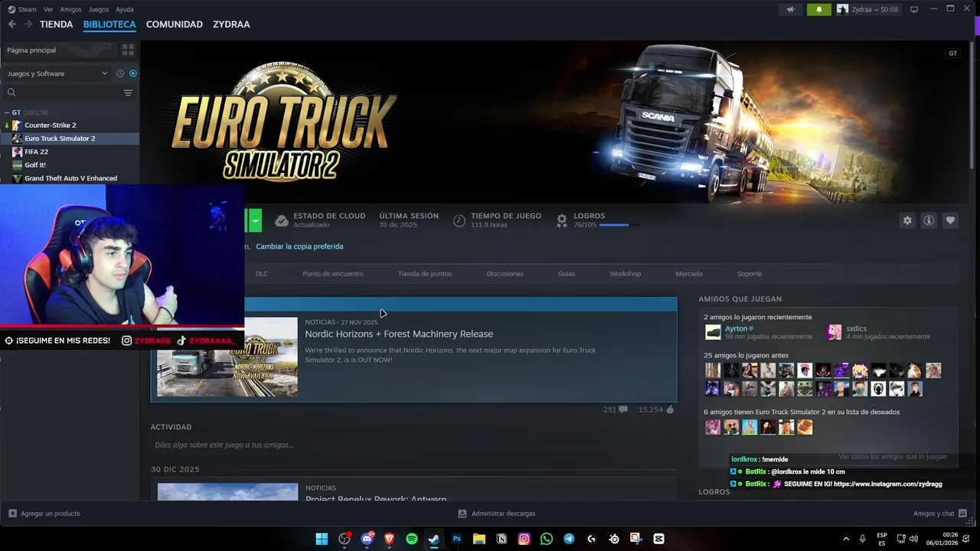The width and height of the screenshot is (980, 551).
Task: Go to the COMUNIDAD section
Action: click(x=175, y=24)
